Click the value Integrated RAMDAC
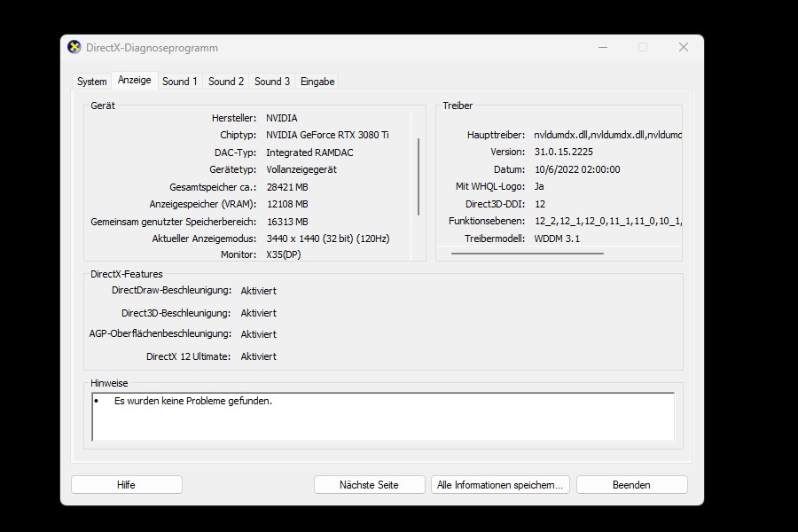 [x=309, y=153]
